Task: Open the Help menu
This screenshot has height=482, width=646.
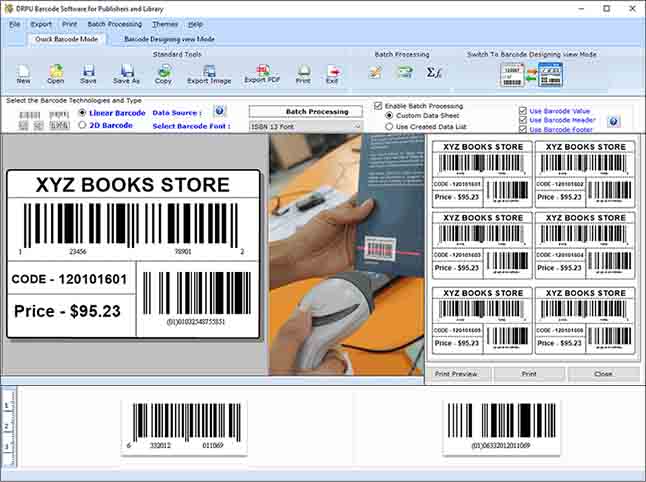Action: [195, 24]
